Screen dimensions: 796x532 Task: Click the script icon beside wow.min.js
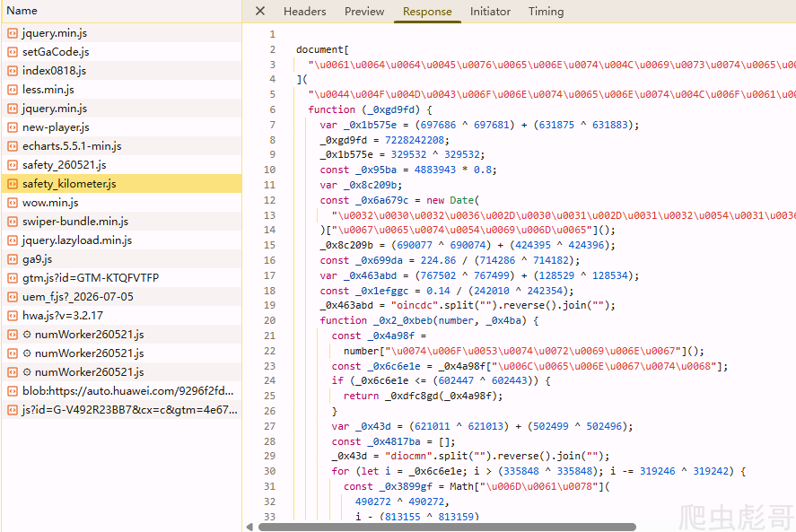pyautogui.click(x=13, y=203)
